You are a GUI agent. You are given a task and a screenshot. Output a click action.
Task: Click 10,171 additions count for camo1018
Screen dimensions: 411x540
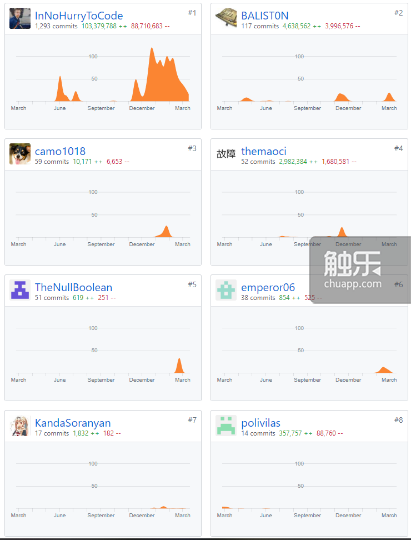[x=87, y=162]
